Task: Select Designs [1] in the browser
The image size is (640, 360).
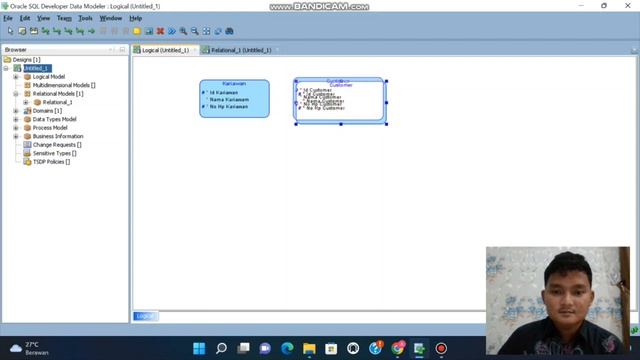Action: [26, 60]
